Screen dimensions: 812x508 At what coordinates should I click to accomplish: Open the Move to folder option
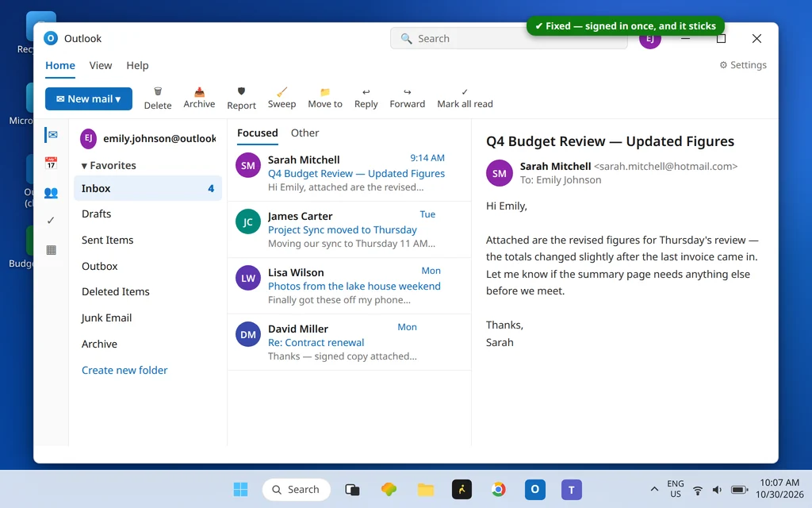click(324, 98)
